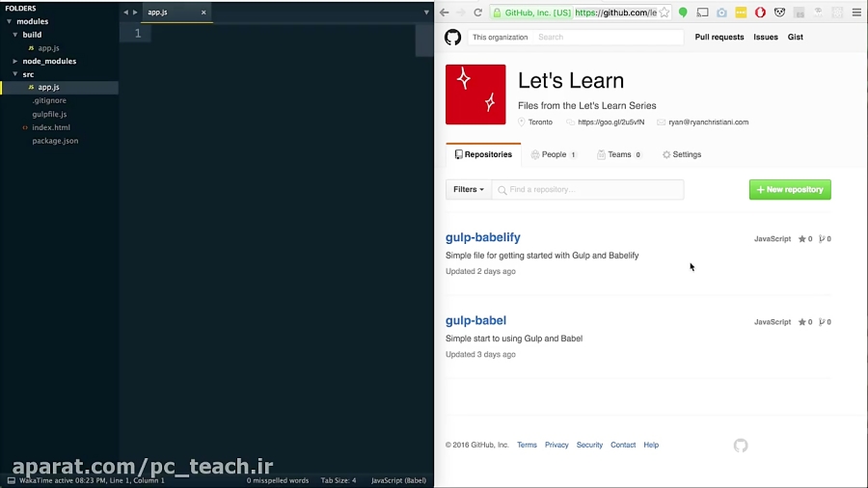Click the camera extension icon

[x=721, y=13]
